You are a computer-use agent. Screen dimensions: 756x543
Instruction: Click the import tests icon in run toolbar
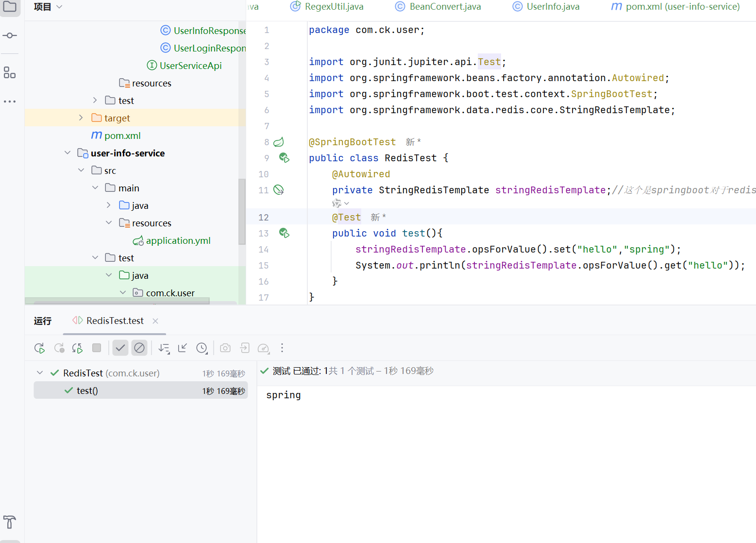click(x=245, y=348)
